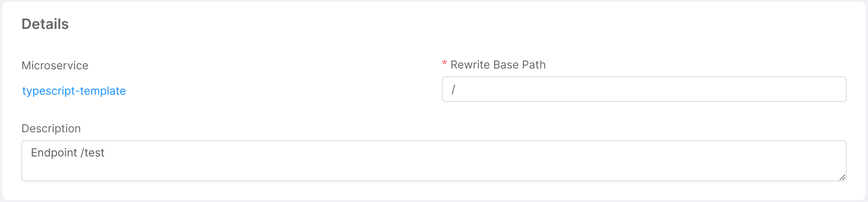Viewport: 868px width, 202px height.
Task: Click the word Base in the field label
Action: click(x=505, y=65)
